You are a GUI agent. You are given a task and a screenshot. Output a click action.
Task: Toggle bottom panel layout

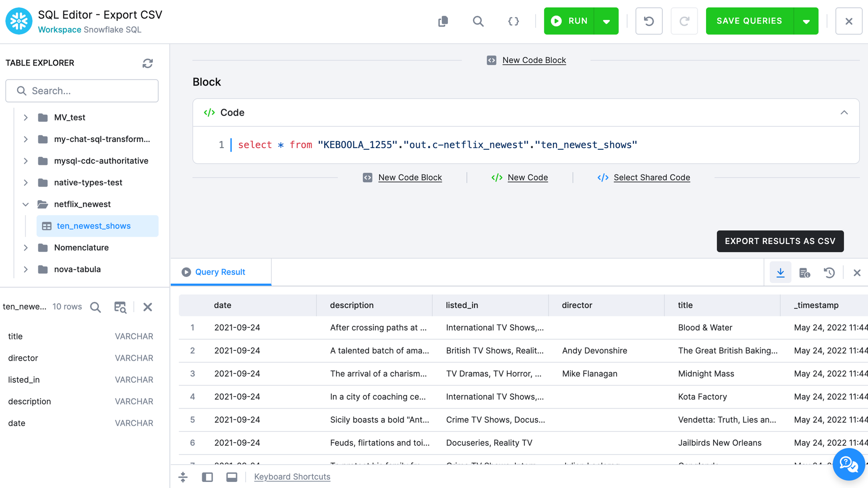232,476
